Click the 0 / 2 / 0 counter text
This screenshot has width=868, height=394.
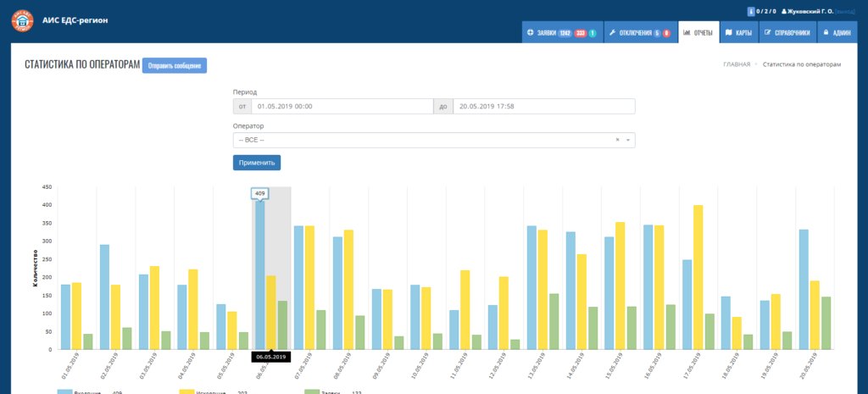pos(766,11)
